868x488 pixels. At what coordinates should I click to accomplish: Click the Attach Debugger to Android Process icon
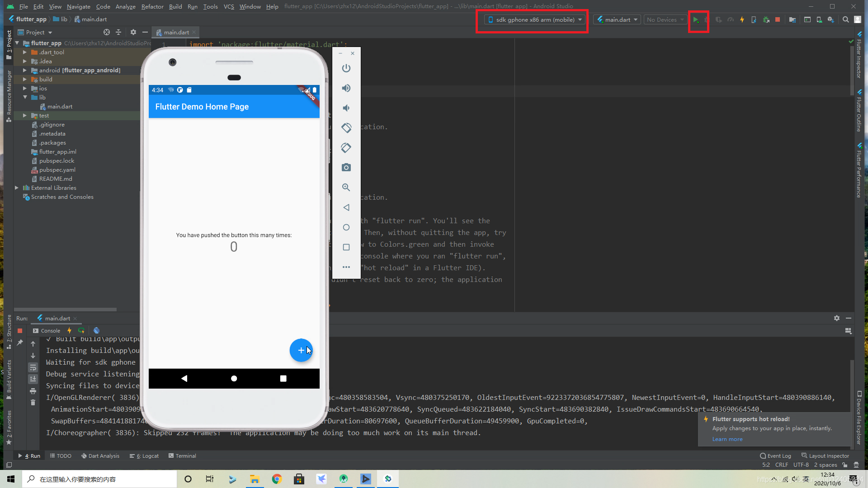(x=766, y=20)
